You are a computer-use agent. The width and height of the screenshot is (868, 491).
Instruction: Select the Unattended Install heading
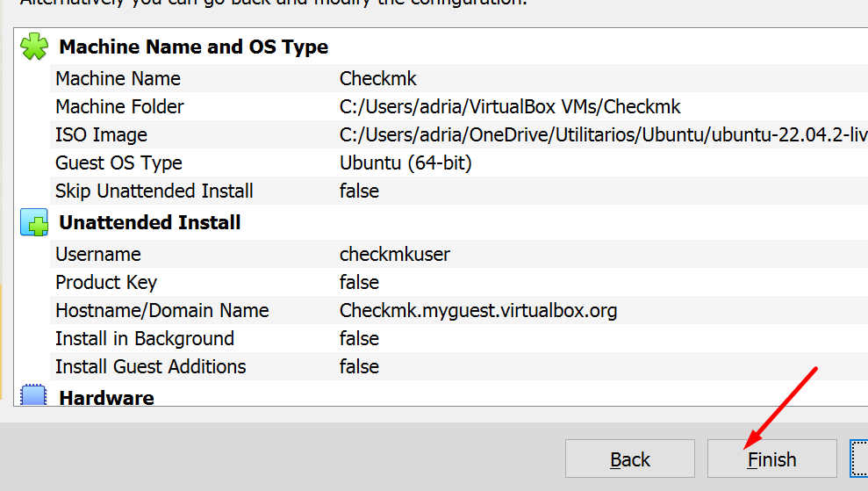point(150,222)
